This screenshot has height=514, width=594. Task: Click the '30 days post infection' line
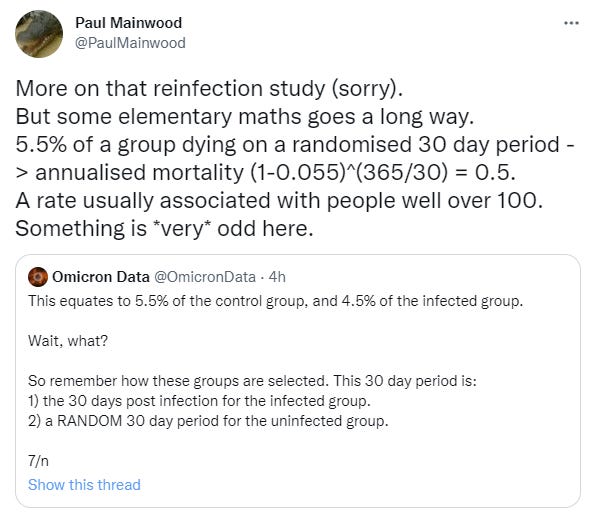click(x=199, y=401)
